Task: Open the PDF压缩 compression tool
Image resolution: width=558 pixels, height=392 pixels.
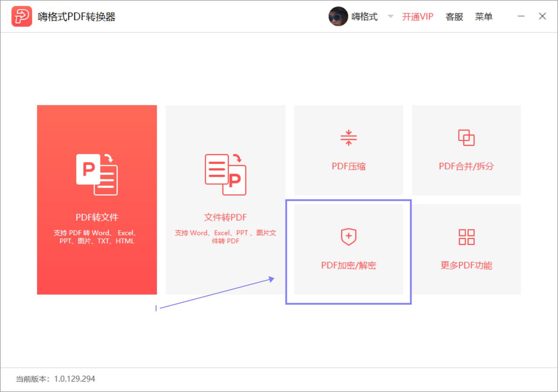Action: point(348,150)
